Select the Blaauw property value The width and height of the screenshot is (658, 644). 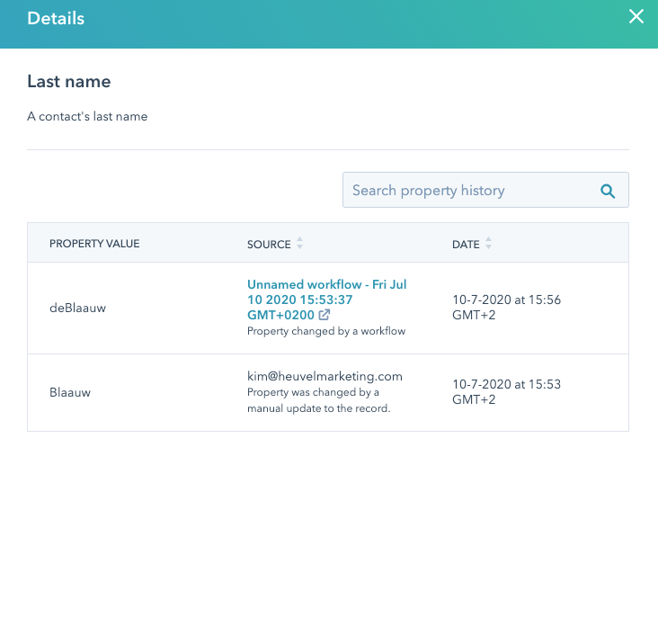pyautogui.click(x=70, y=392)
